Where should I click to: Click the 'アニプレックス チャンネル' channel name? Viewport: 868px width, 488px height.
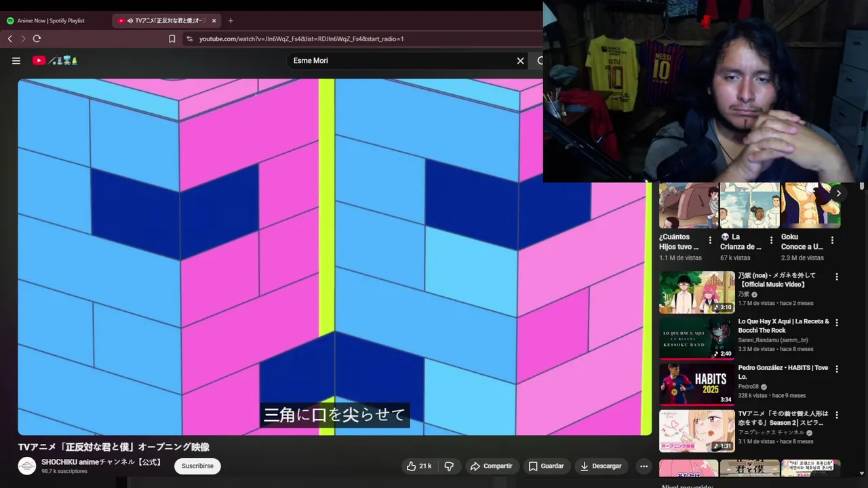pos(771,432)
